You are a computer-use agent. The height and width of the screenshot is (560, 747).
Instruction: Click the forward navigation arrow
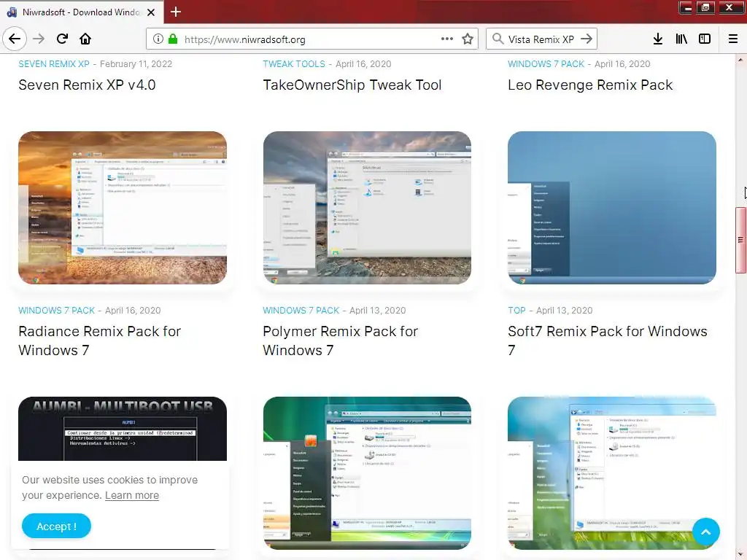[x=39, y=39]
